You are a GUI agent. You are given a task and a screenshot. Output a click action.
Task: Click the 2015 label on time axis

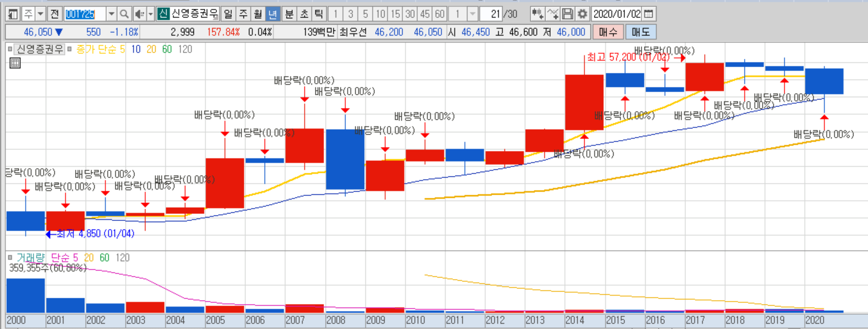pyautogui.click(x=615, y=320)
